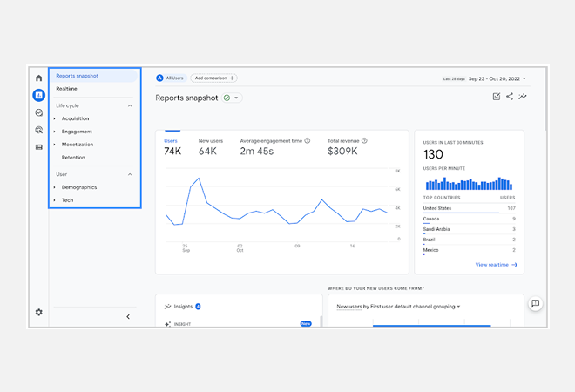575x392 pixels.
Task: Follow the View realtime link
Action: tap(497, 264)
